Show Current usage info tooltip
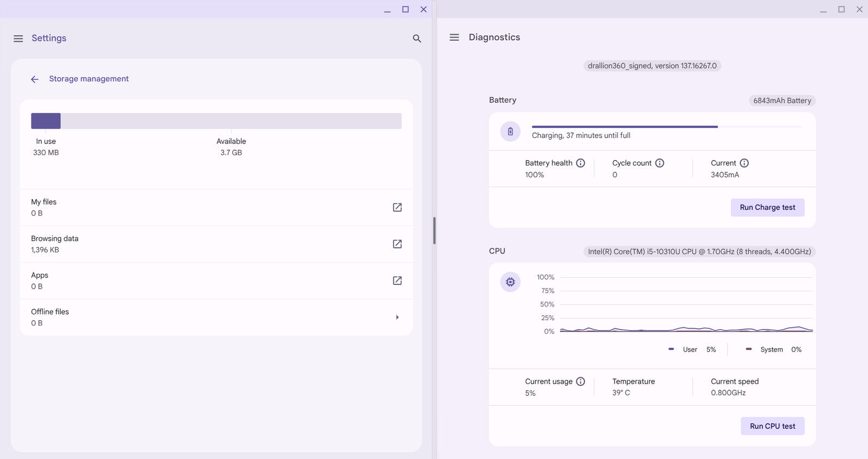868x459 pixels. (x=580, y=381)
